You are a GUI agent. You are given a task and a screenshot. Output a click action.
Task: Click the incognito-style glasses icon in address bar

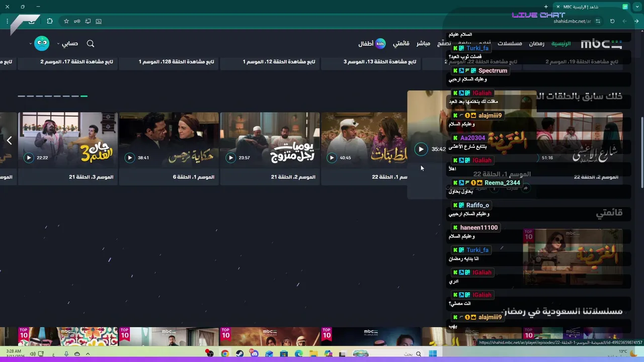point(77,21)
